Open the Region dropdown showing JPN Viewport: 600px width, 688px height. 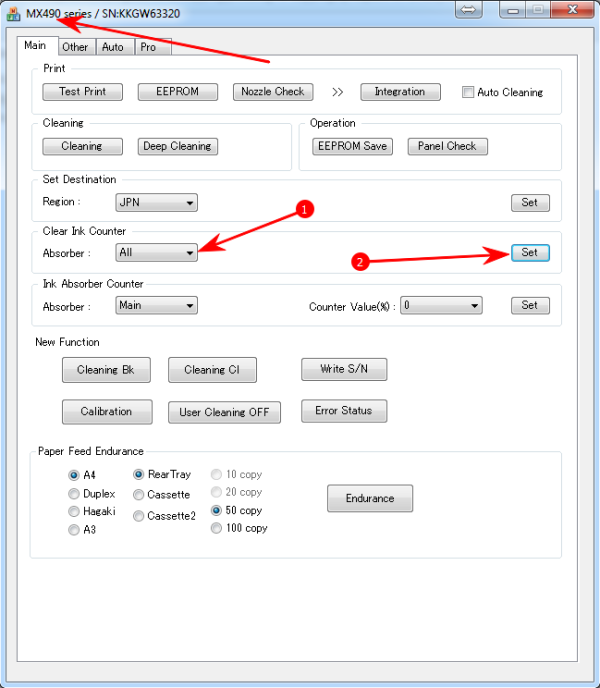click(156, 202)
